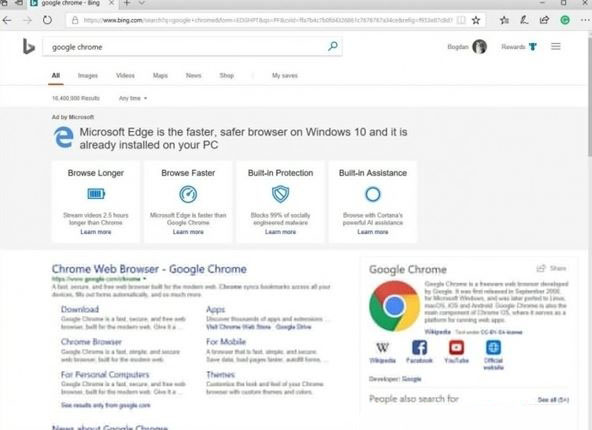Open new tab with plus button

click(x=127, y=3)
